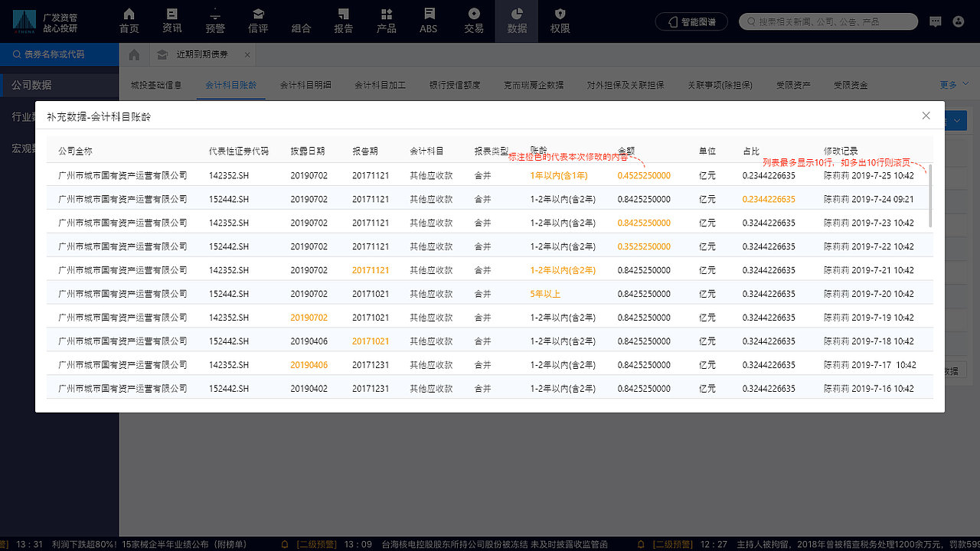The height and width of the screenshot is (551, 980).
Task: Select record 陈莉莉 2019-7-23 10:42
Action: click(869, 223)
